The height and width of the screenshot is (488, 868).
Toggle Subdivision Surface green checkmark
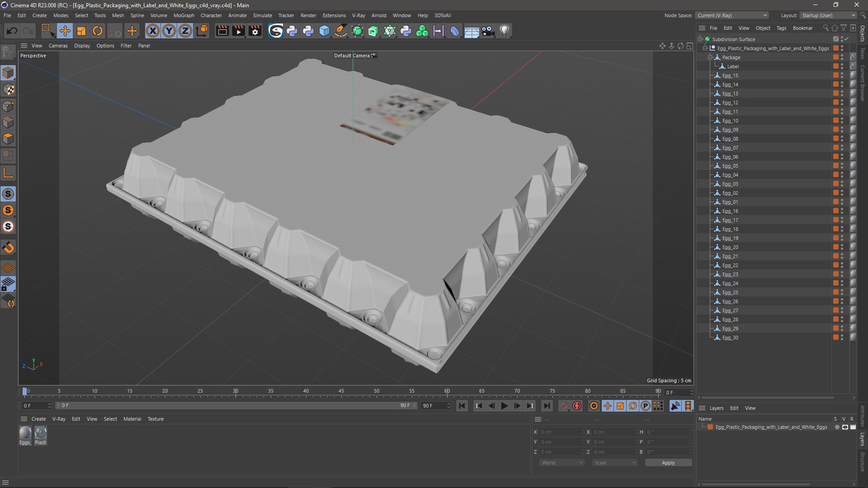coord(846,39)
